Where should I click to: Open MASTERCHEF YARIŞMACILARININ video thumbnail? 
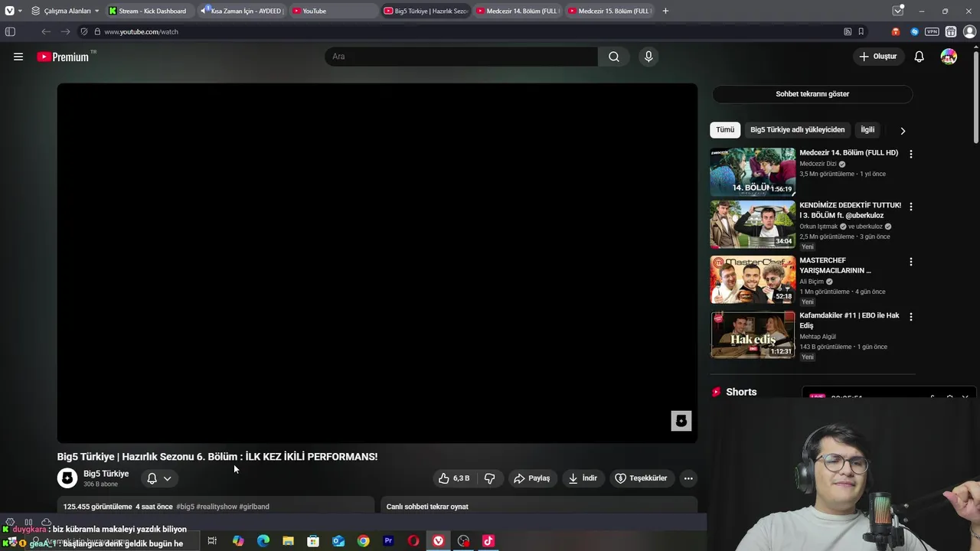753,280
